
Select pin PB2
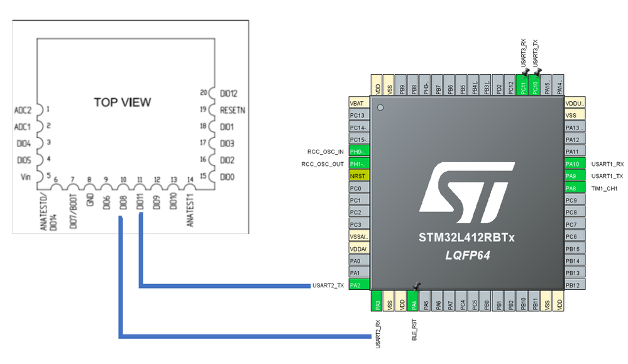click(x=510, y=301)
